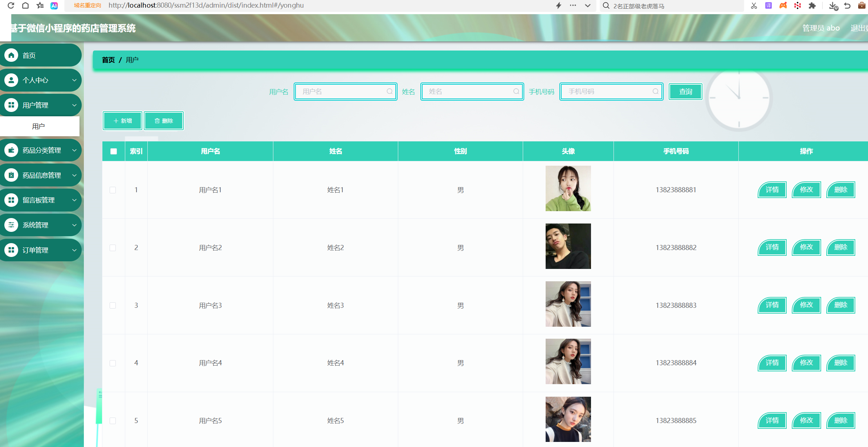Click the home icon beside 首页
Viewport: 868px width, 447px height.
[x=11, y=55]
